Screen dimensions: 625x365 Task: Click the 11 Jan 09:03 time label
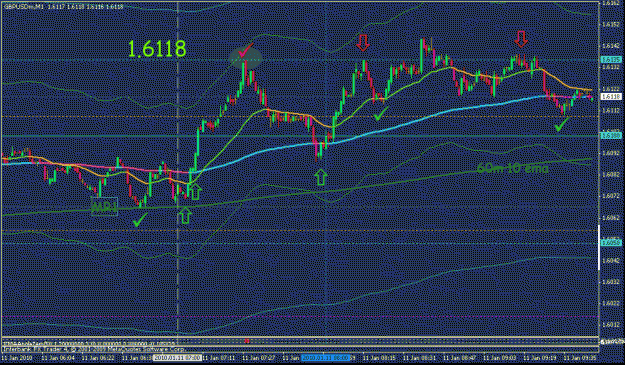tap(500, 358)
